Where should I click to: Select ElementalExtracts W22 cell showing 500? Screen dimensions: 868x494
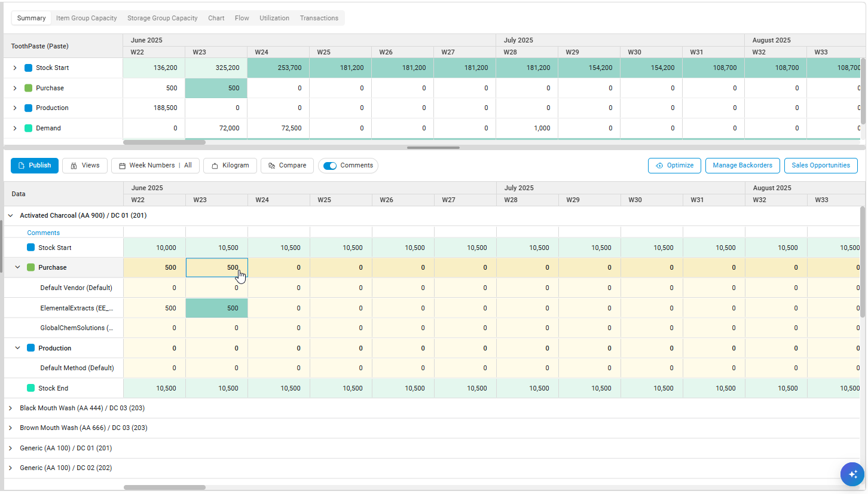155,308
